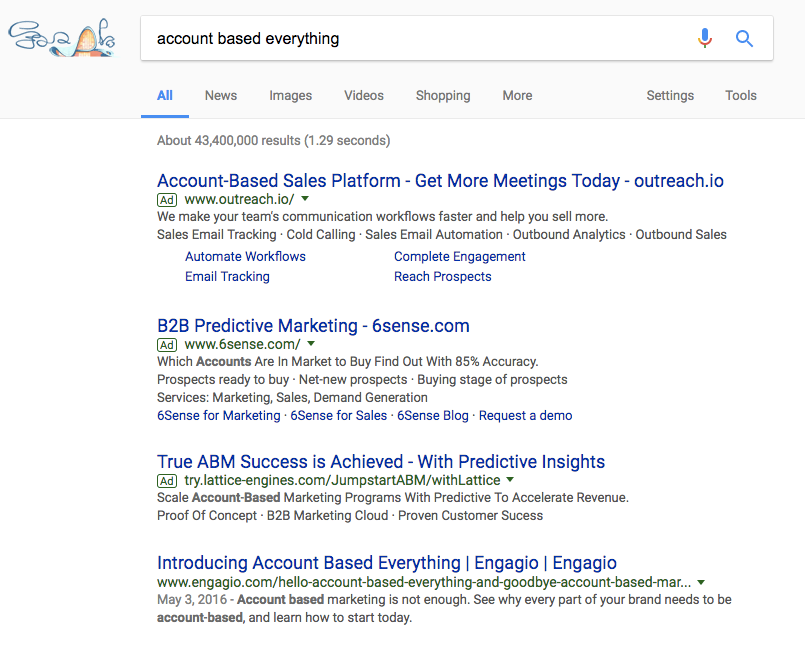Click the blue magnifying glass search icon
Image resolution: width=805 pixels, height=646 pixels.
pos(744,39)
